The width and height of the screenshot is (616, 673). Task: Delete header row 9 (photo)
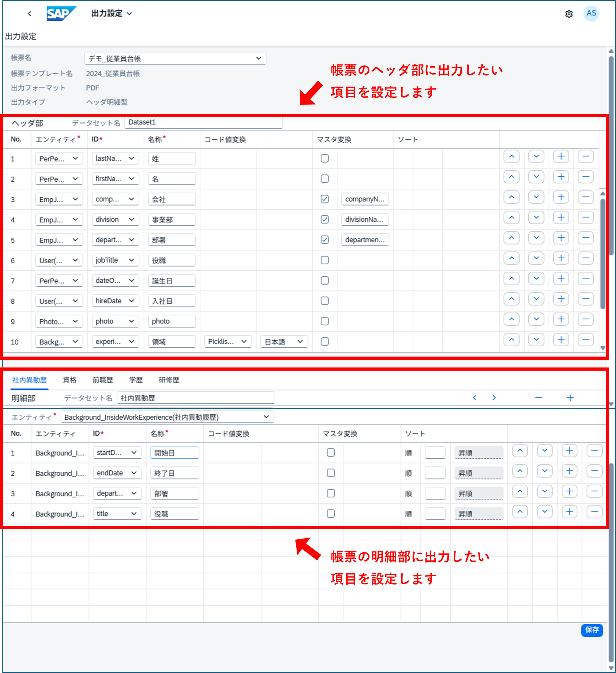click(586, 320)
